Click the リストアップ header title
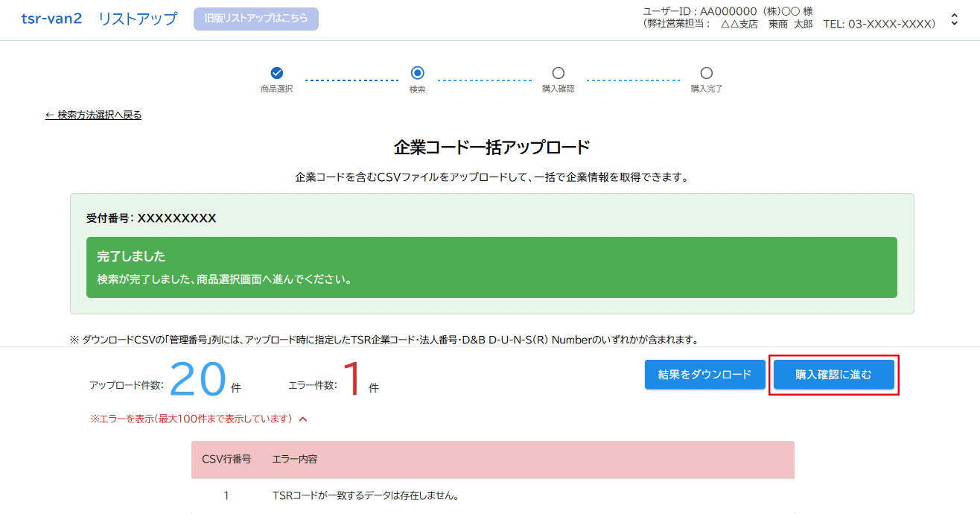The height and width of the screenshot is (514, 980). [x=138, y=19]
